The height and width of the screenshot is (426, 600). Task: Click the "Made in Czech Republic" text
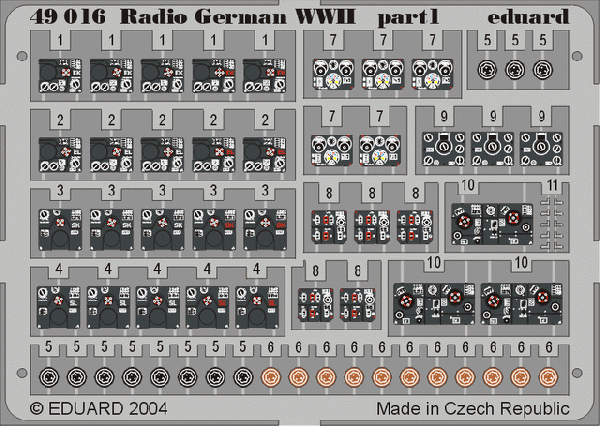[473, 408]
